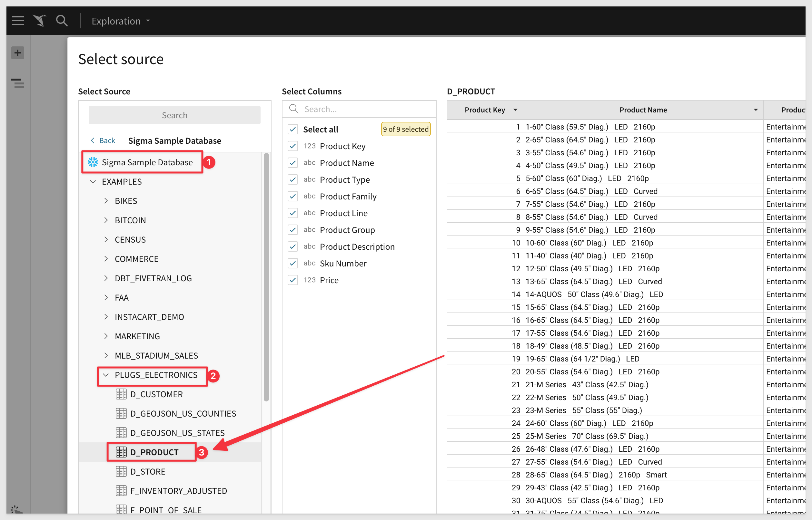Collapse the EXAMPLES database node
Viewport: 812px width, 520px height.
(x=93, y=182)
